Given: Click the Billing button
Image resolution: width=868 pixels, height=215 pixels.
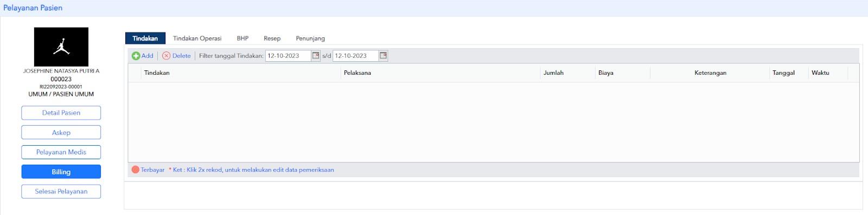Looking at the screenshot, I should point(61,172).
